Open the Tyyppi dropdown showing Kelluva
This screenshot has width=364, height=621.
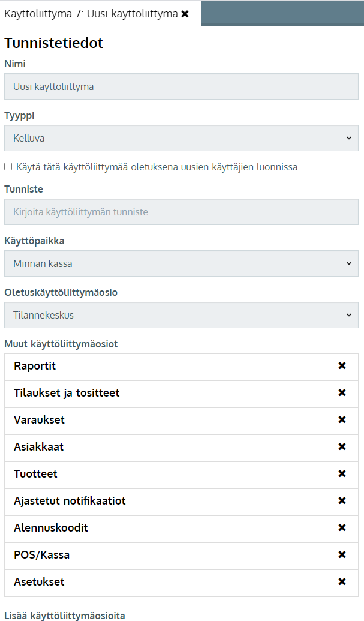tap(181, 138)
